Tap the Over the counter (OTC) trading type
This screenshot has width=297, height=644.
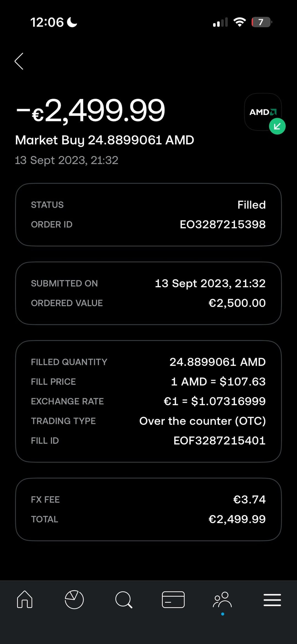point(202,421)
